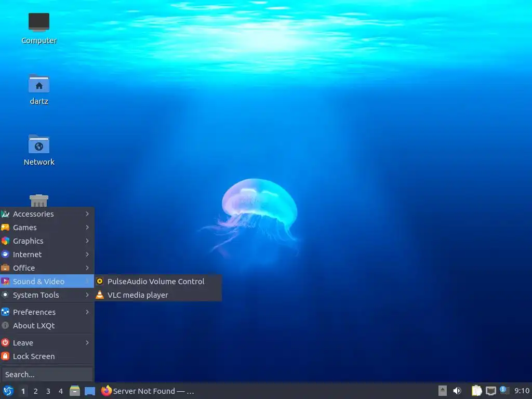532x399 pixels.
Task: Expand the Graphics submenu arrow
Action: (x=87, y=241)
